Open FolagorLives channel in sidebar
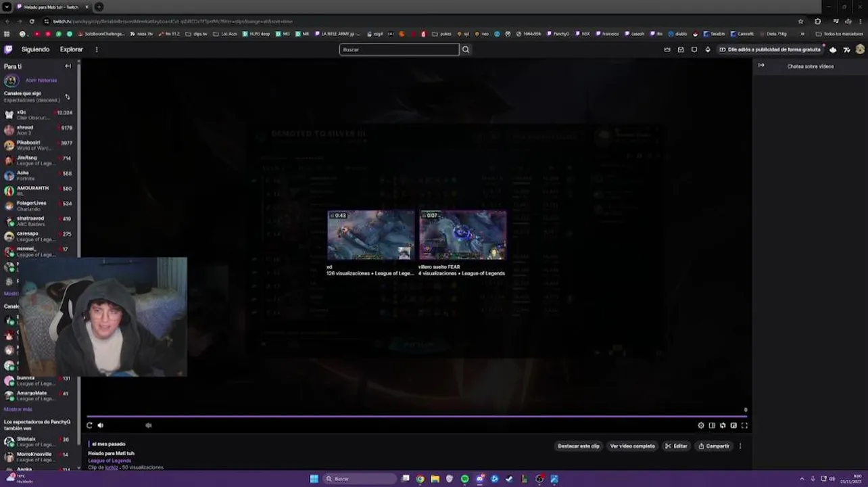868x487 pixels. point(39,206)
